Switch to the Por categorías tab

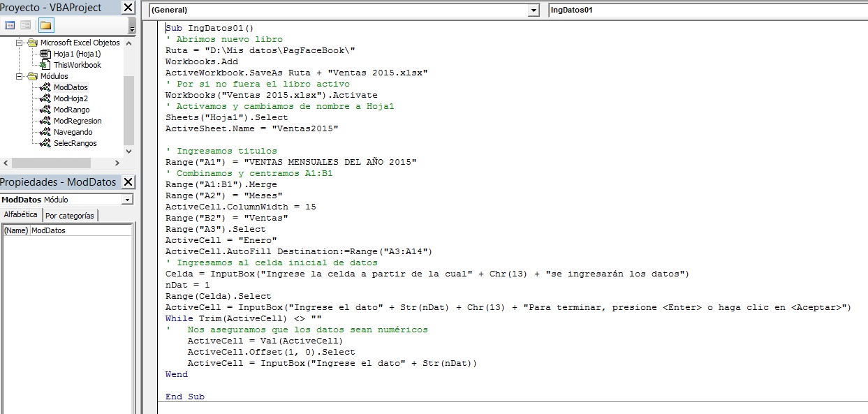tap(70, 216)
